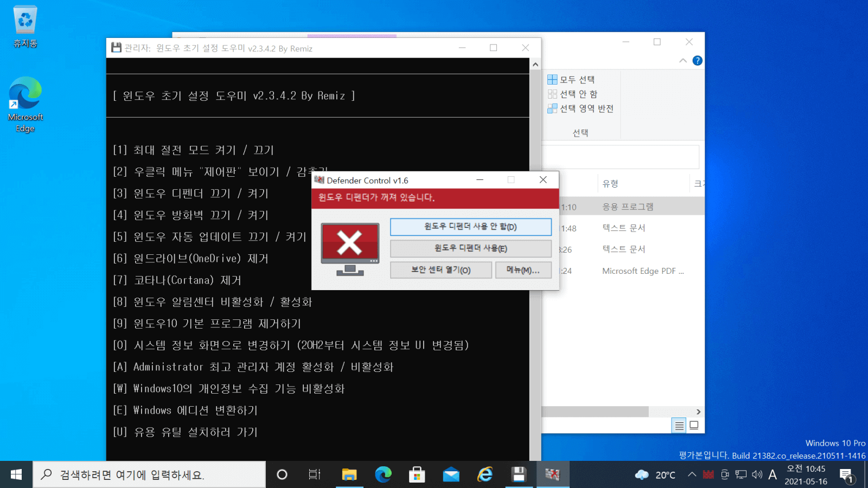868x488 pixels.
Task: Click 윈도우 디펜더 사용 안 함(D) button
Action: 471,227
